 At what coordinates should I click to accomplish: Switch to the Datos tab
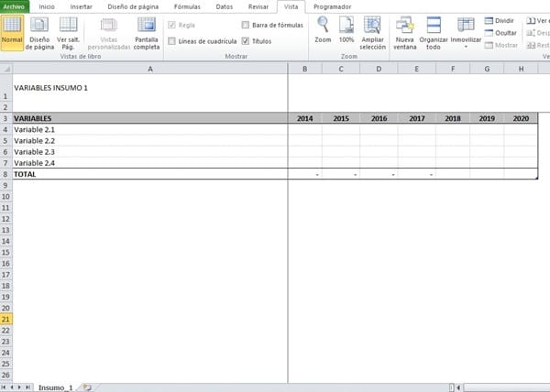click(225, 6)
